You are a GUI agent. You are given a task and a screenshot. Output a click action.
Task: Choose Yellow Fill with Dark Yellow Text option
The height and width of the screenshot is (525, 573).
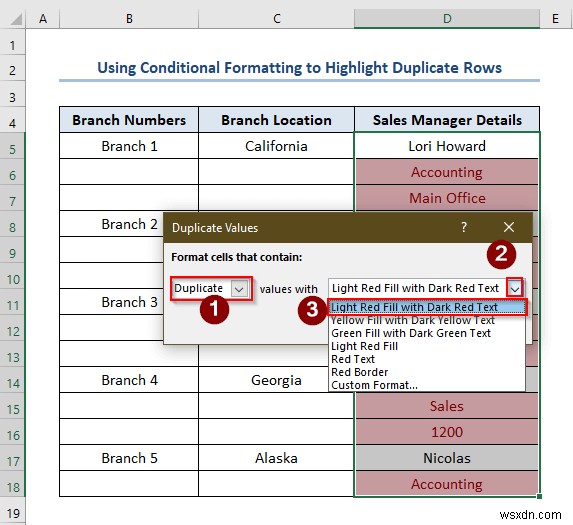point(426,320)
